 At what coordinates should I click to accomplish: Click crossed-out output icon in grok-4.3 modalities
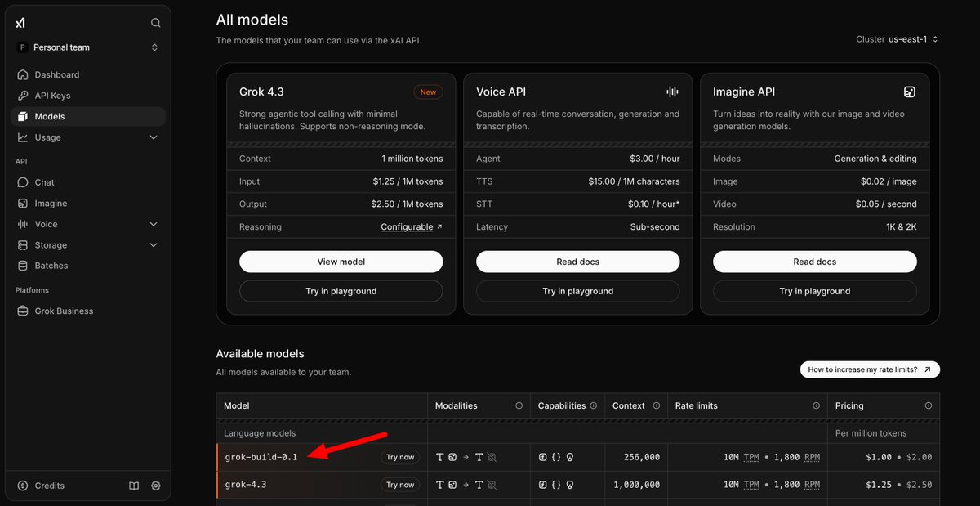click(x=492, y=486)
